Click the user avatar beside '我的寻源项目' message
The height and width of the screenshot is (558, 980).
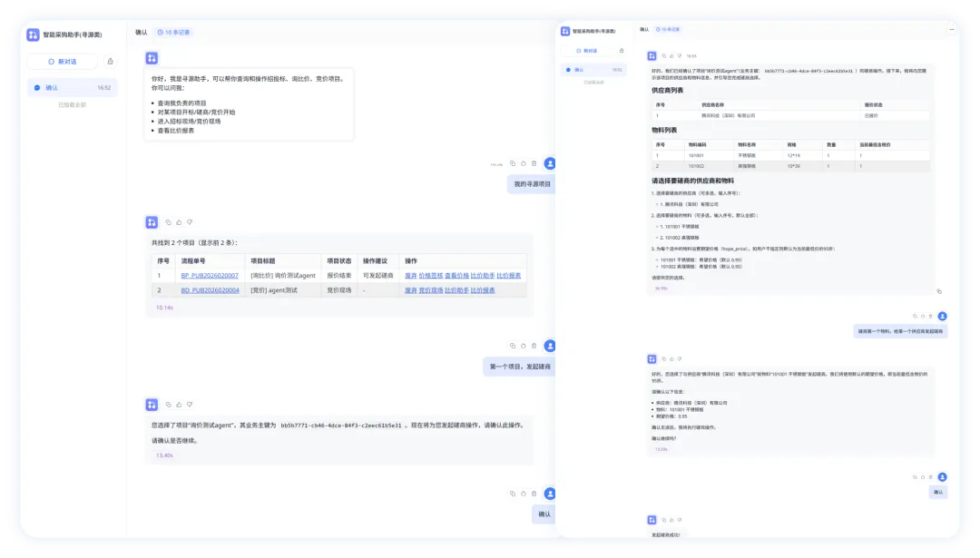click(550, 163)
